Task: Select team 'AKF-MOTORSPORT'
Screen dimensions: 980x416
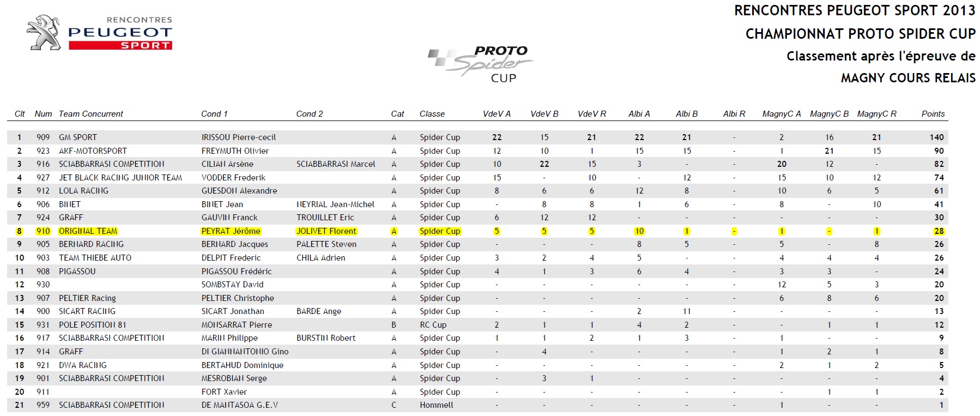Action: 93,151
